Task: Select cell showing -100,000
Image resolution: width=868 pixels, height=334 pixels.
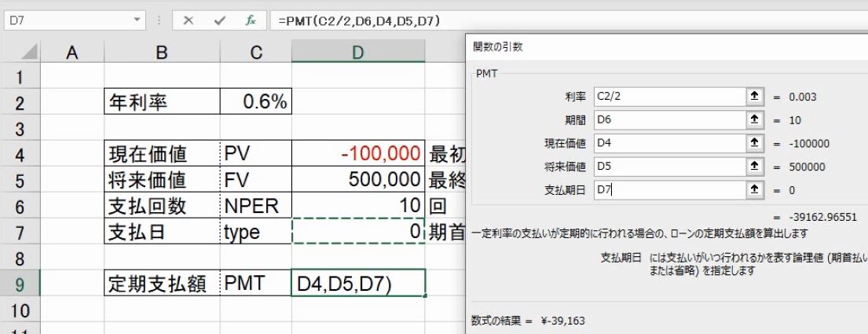Action: coord(358,153)
